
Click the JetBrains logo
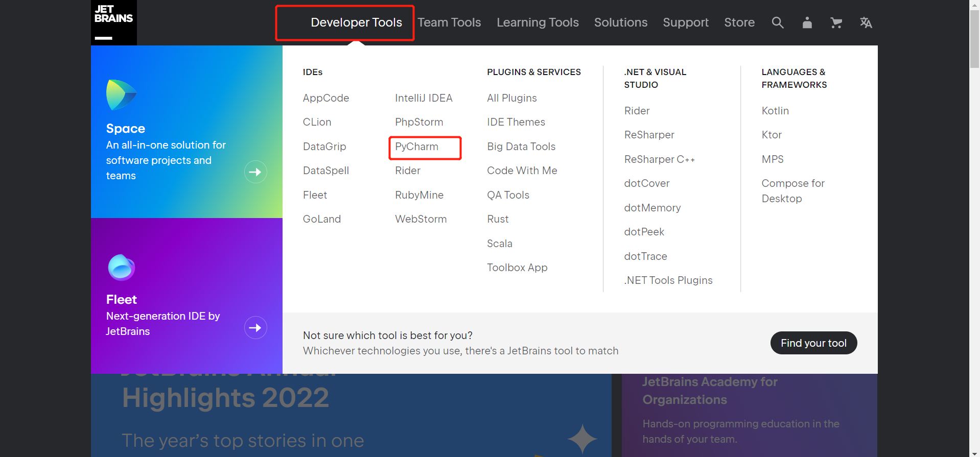click(113, 22)
